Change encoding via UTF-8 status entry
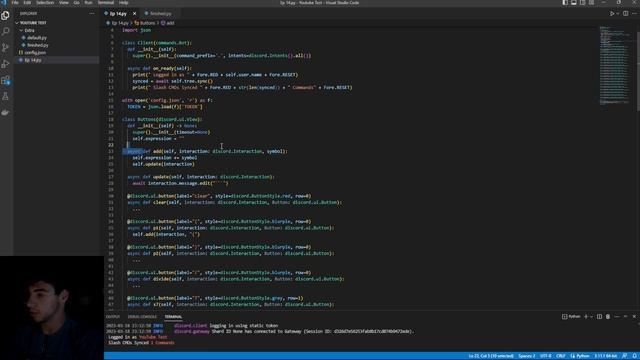The image size is (640, 360). tap(546, 356)
